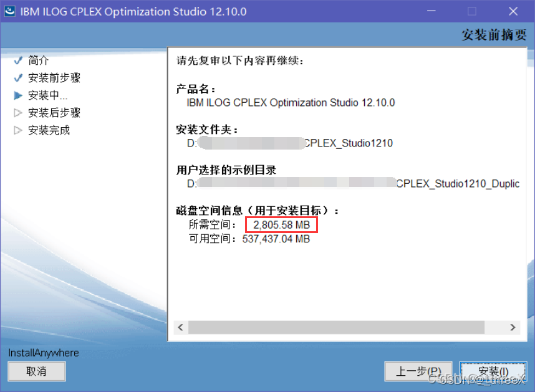Screen dimensions: 535x392
Task: Click the 磁盘空间信息 label
Action: (x=258, y=211)
